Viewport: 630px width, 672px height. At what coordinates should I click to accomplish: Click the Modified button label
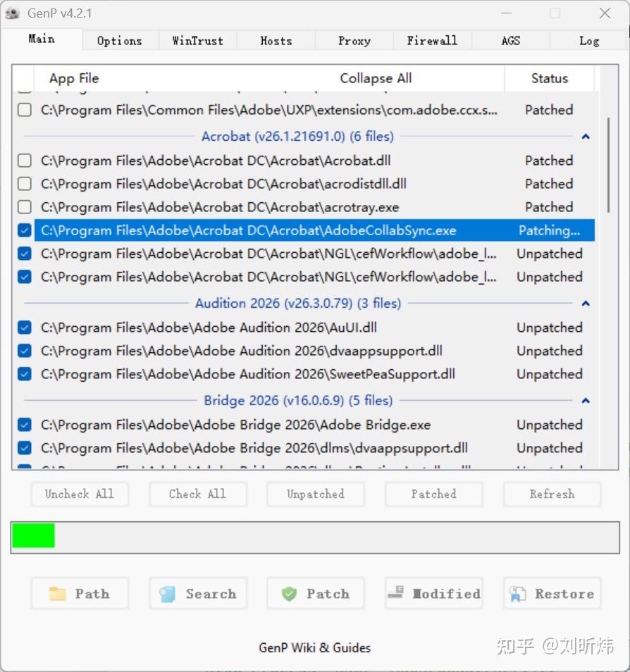[447, 594]
